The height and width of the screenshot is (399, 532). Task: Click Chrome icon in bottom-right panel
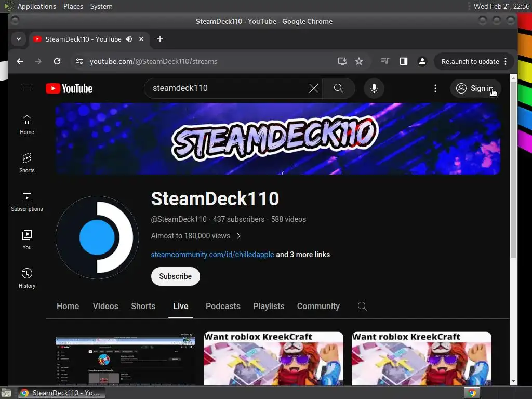click(x=472, y=393)
